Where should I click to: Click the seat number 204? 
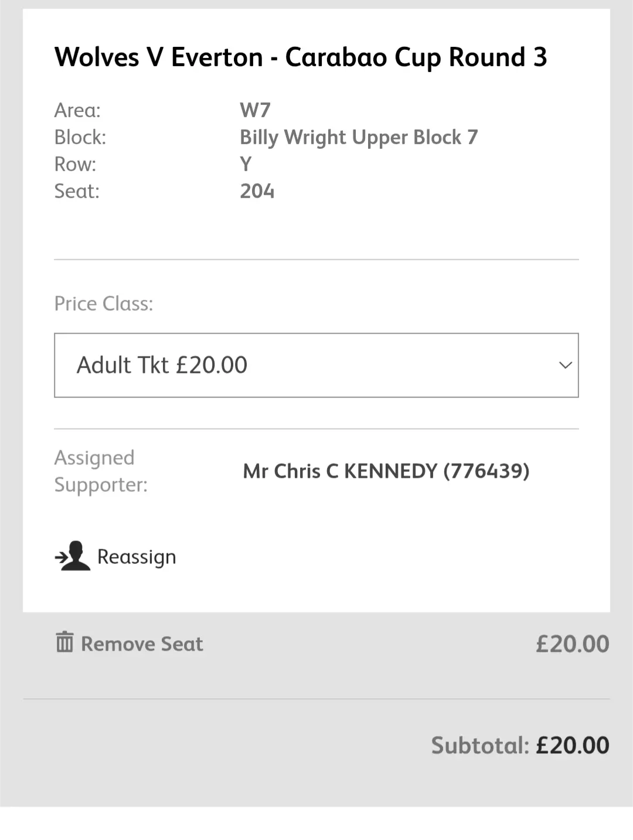click(257, 191)
